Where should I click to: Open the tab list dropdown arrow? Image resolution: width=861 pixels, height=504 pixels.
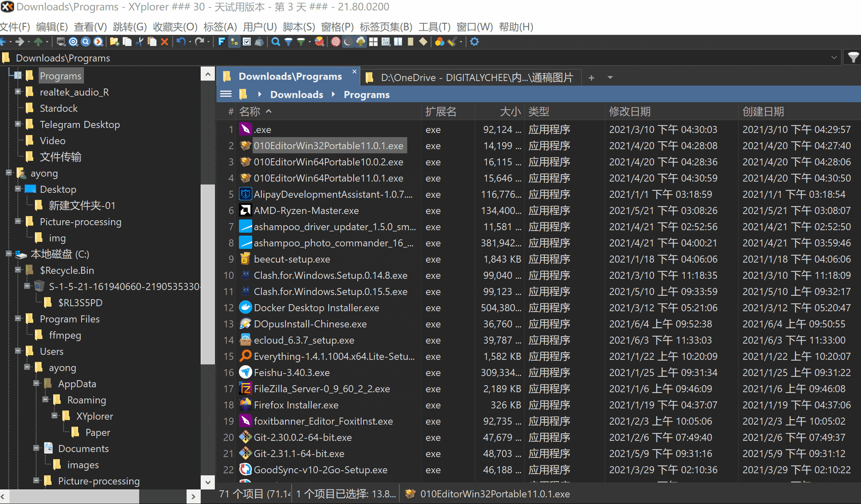point(610,77)
